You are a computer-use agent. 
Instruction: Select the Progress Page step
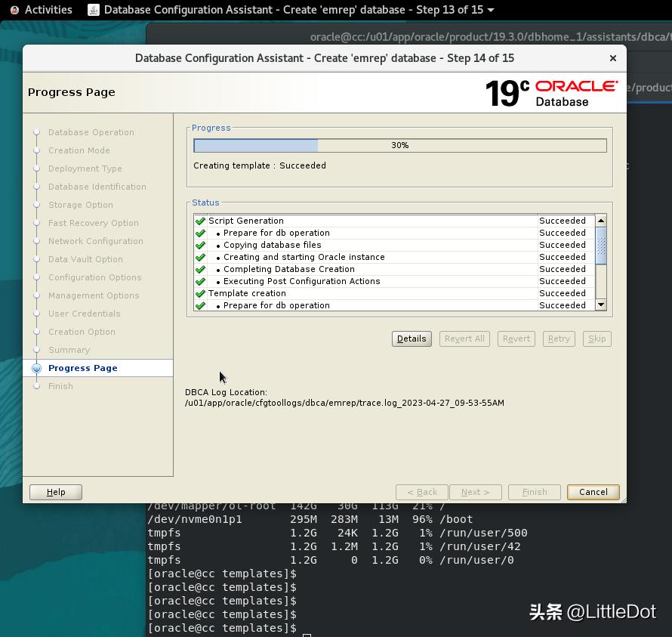click(83, 368)
